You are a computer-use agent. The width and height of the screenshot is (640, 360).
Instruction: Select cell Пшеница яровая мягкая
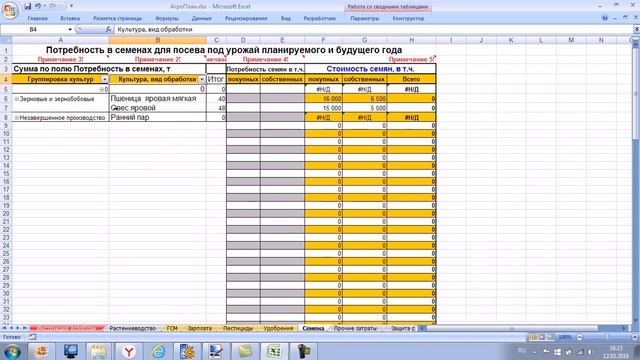pyautogui.click(x=158, y=98)
